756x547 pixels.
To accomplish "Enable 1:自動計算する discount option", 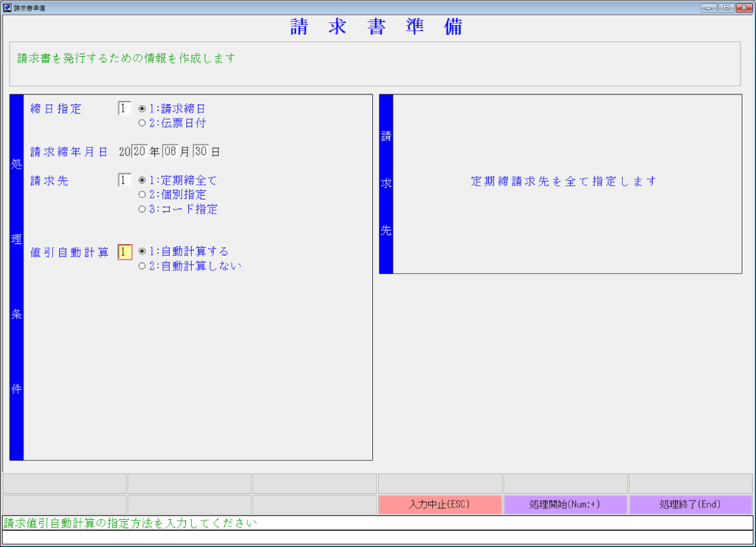I will [142, 251].
